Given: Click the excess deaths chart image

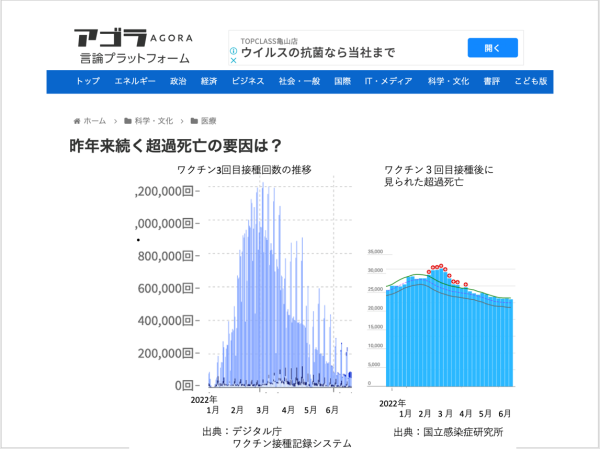Looking at the screenshot, I should pos(440,331).
